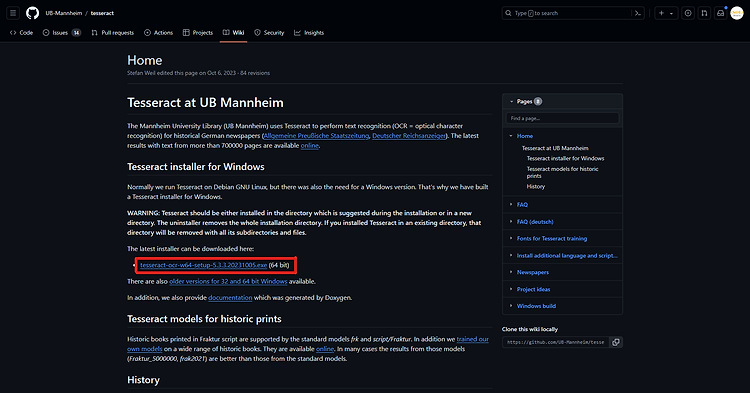Viewport: 750px width, 393px height.
Task: Open Allgemeine Preußische Staatszeitung link
Action: [x=316, y=136]
